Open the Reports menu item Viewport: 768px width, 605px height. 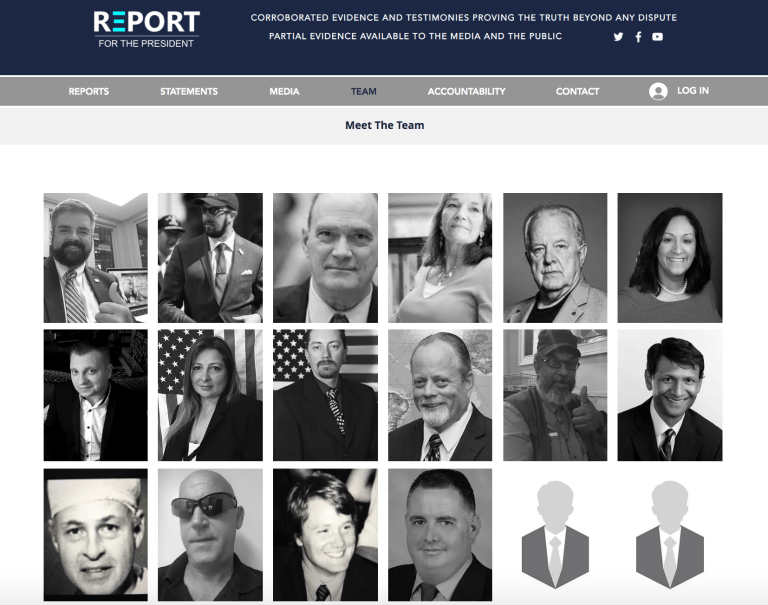(89, 92)
